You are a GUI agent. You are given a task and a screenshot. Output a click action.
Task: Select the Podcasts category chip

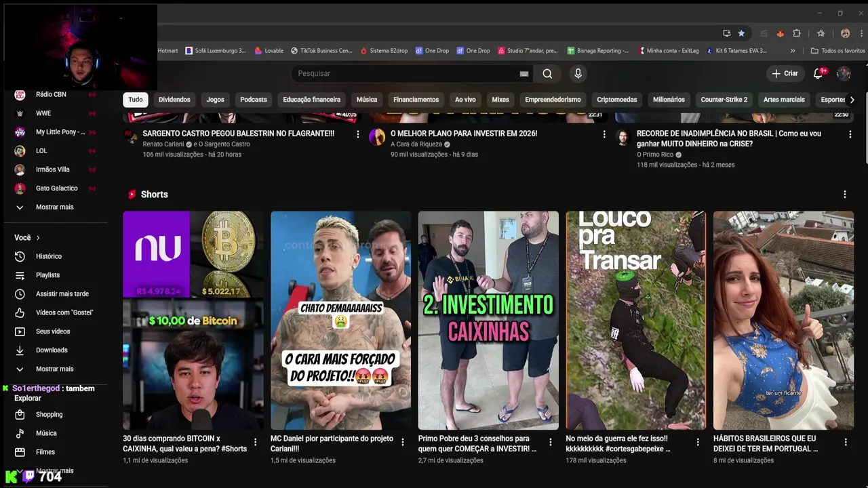pos(254,100)
